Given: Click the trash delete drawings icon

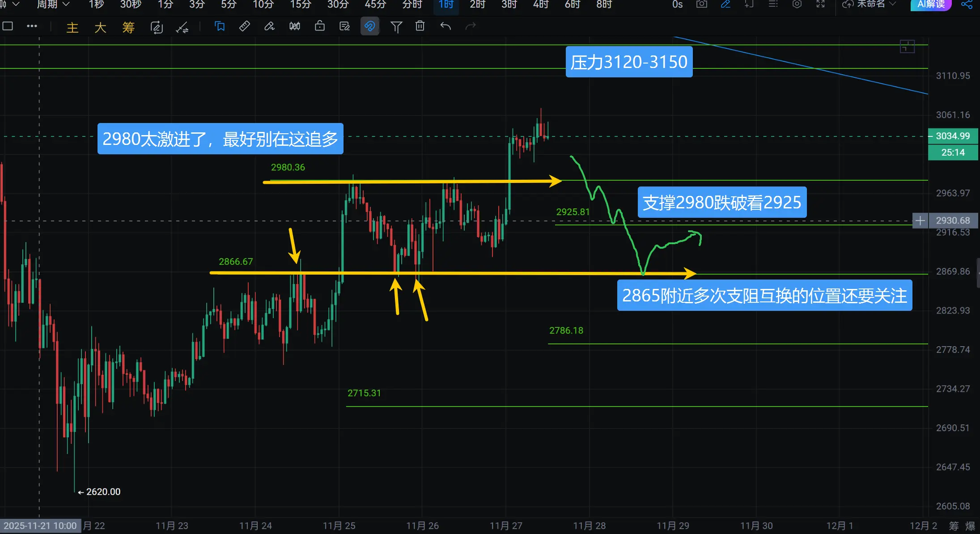Looking at the screenshot, I should [420, 26].
